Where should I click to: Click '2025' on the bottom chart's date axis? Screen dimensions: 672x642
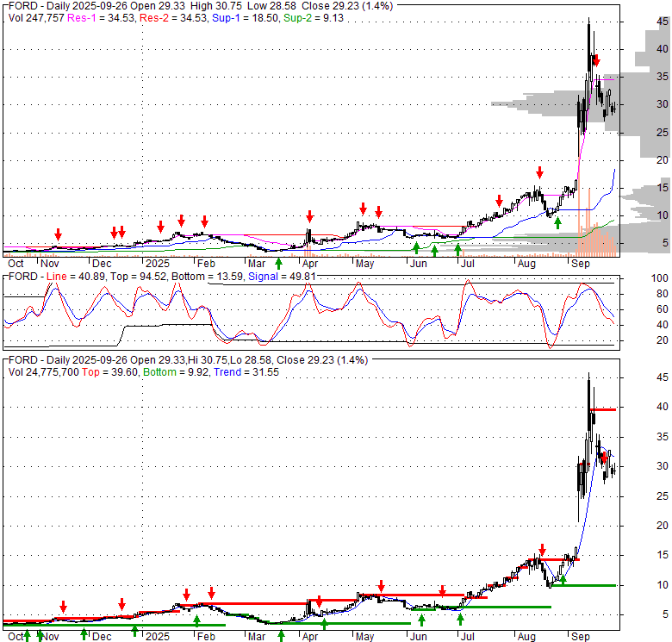pyautogui.click(x=158, y=637)
